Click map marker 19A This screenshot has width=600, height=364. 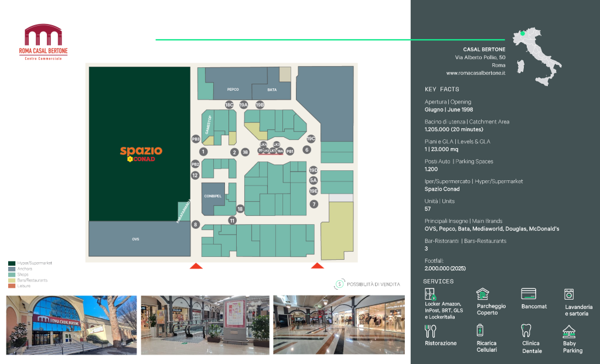[244, 105]
